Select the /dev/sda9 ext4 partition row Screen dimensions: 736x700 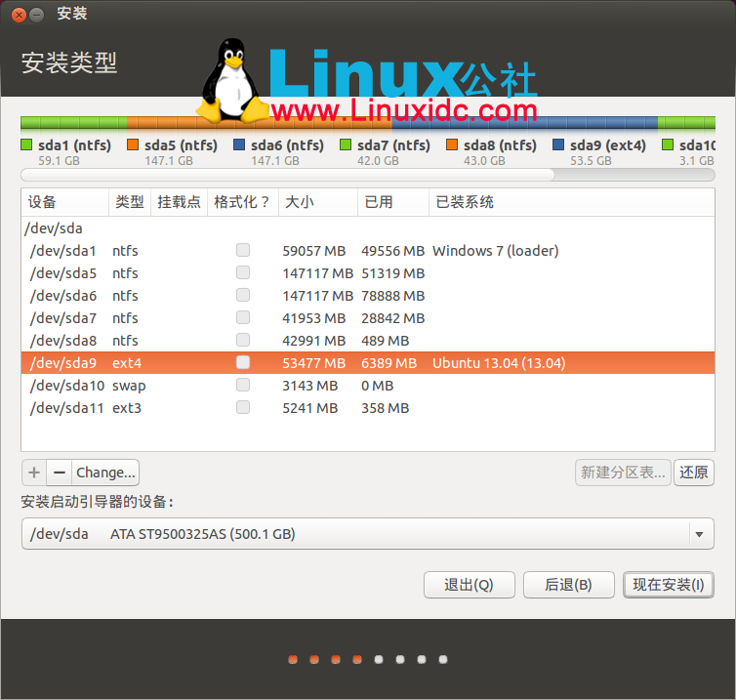coord(368,363)
